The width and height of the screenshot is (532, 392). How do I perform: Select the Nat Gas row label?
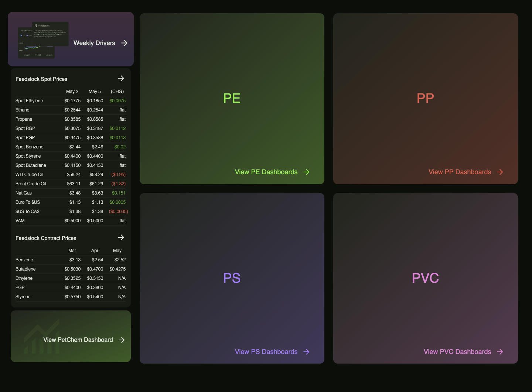point(24,193)
